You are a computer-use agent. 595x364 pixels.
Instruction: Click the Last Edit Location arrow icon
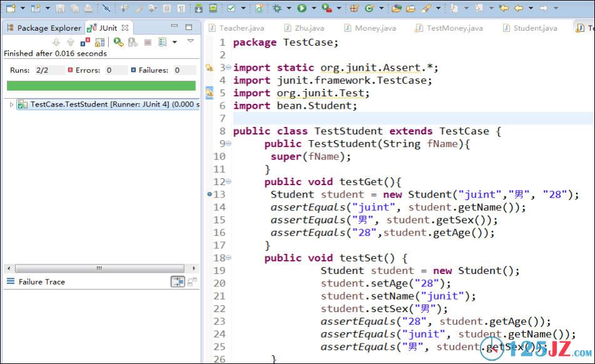tap(504, 8)
